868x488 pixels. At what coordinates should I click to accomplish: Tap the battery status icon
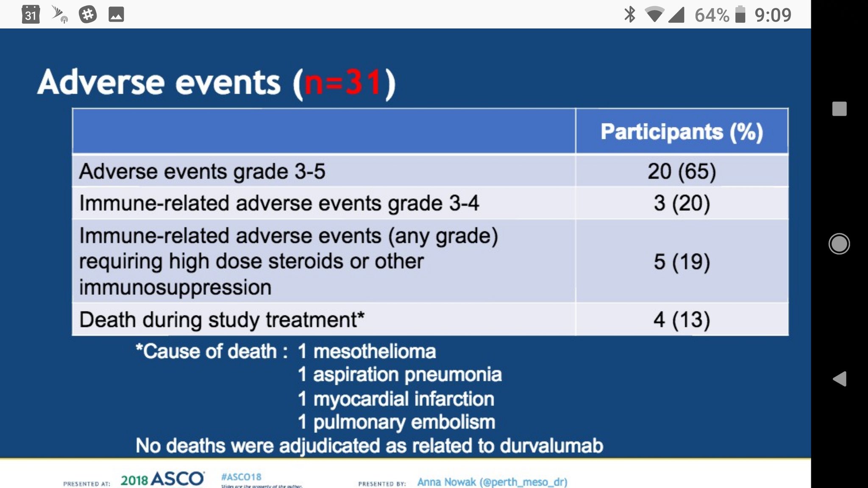coord(740,14)
